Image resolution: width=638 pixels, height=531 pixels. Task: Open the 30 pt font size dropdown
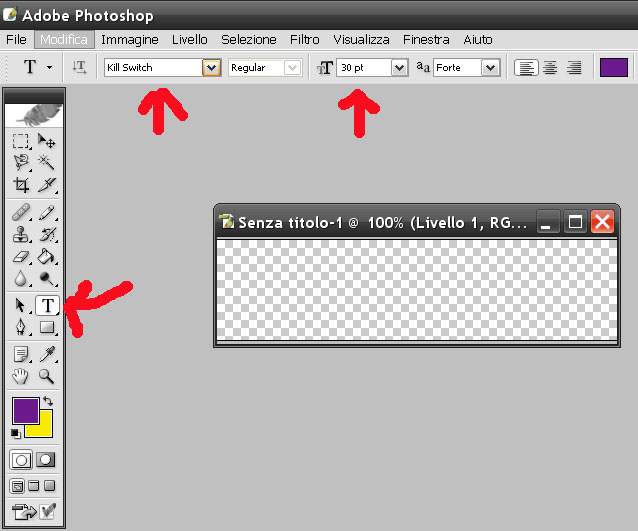click(x=400, y=68)
